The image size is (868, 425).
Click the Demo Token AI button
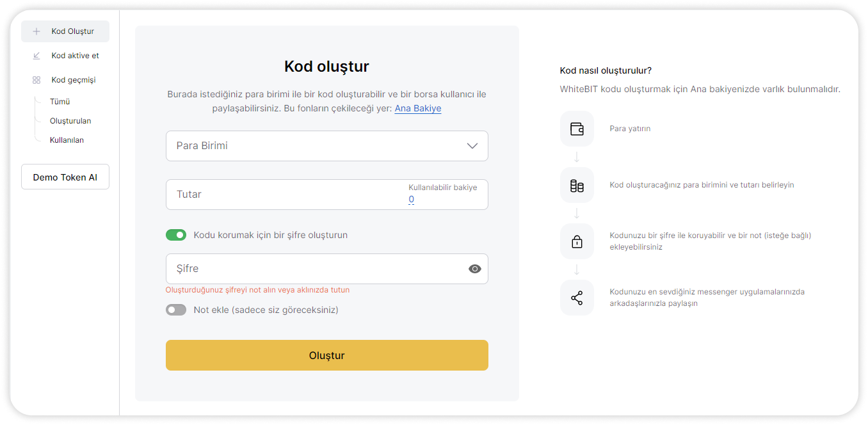point(65,177)
